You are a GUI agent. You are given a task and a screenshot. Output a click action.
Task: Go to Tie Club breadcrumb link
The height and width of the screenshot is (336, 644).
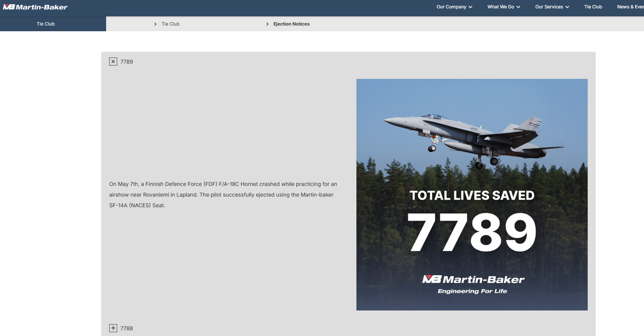[170, 24]
